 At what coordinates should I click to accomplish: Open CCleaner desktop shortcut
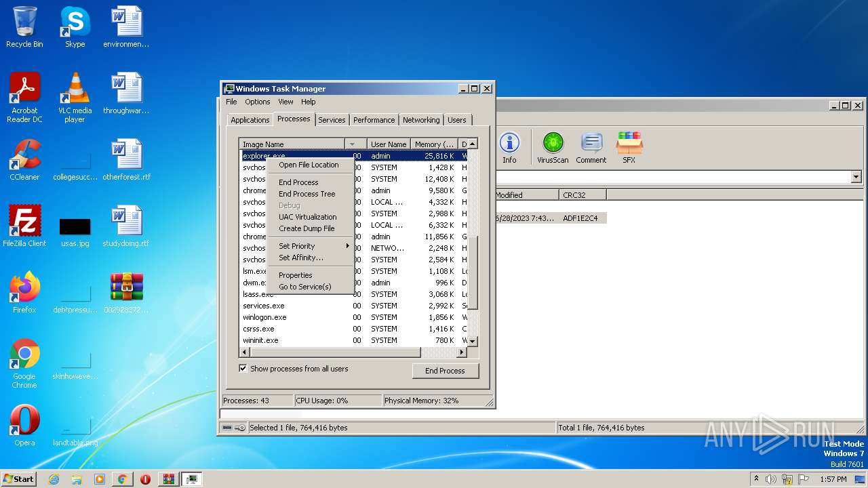click(24, 160)
